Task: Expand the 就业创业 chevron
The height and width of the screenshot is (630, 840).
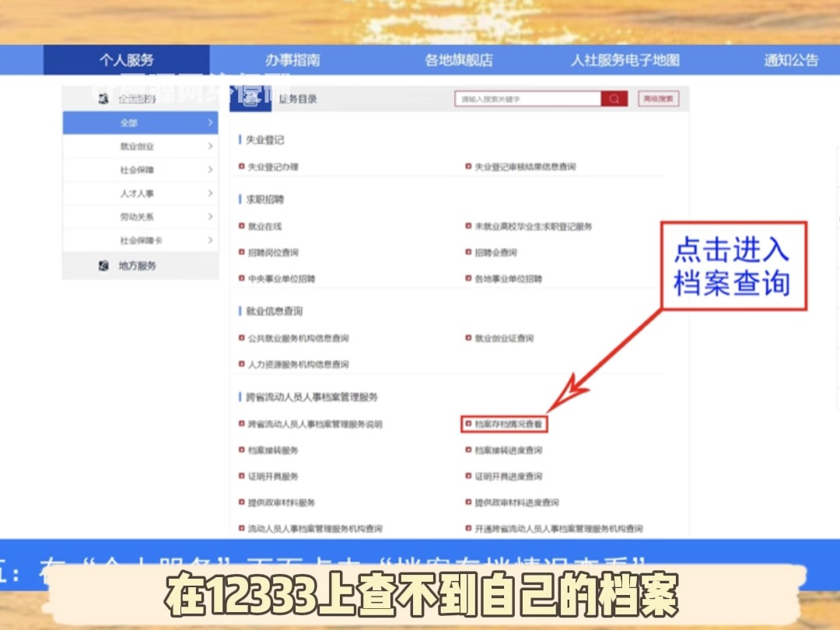Action: (x=210, y=146)
